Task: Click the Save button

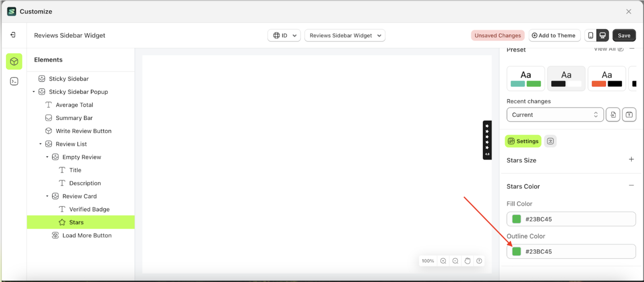Action: point(624,35)
